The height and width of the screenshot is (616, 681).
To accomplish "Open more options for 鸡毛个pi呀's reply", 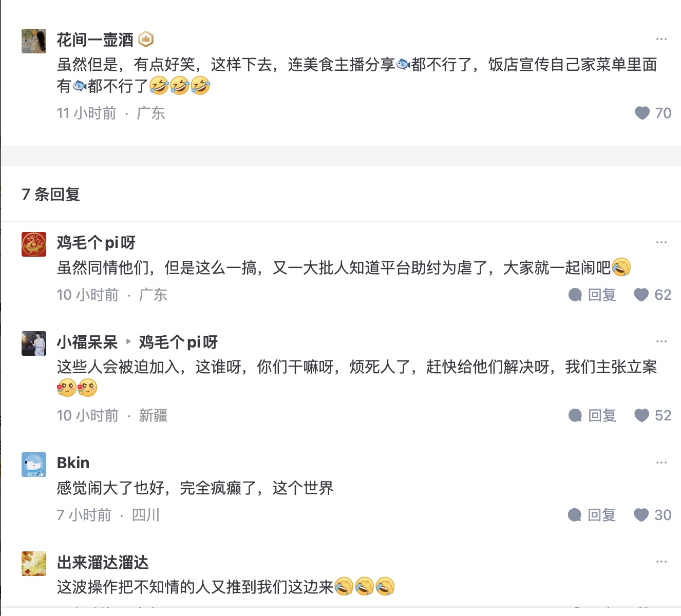I will point(661,242).
